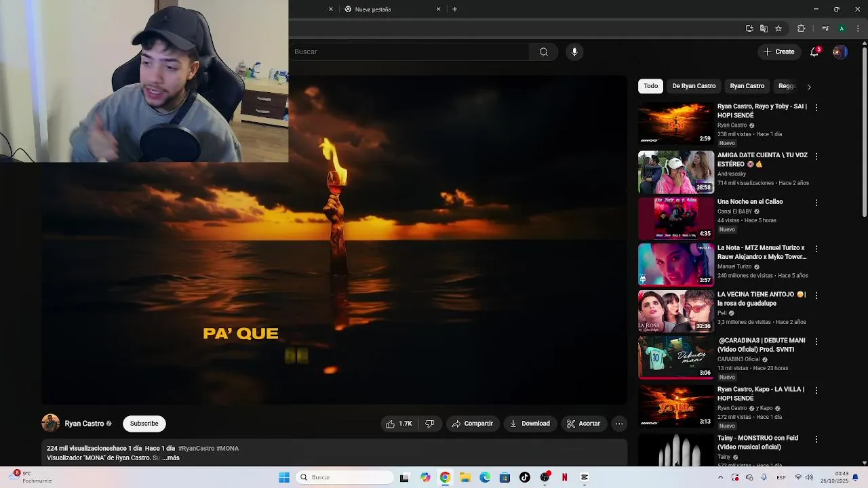Open weather widget Pochmurnie

[31, 477]
